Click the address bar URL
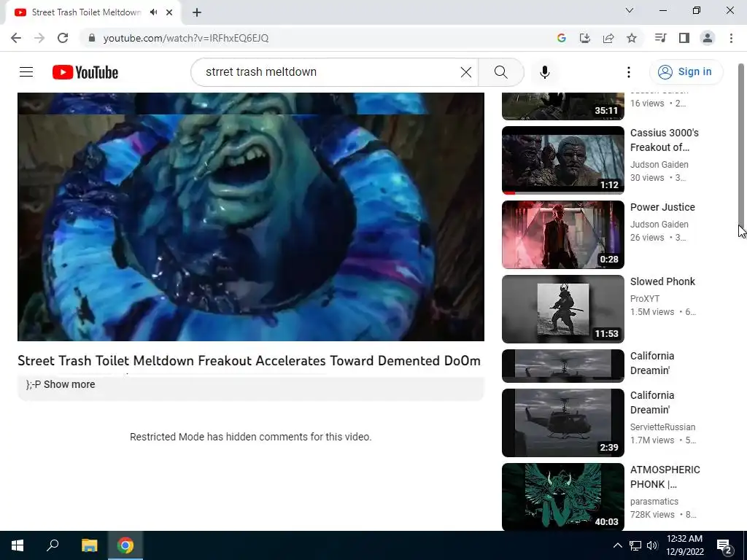 coord(186,38)
